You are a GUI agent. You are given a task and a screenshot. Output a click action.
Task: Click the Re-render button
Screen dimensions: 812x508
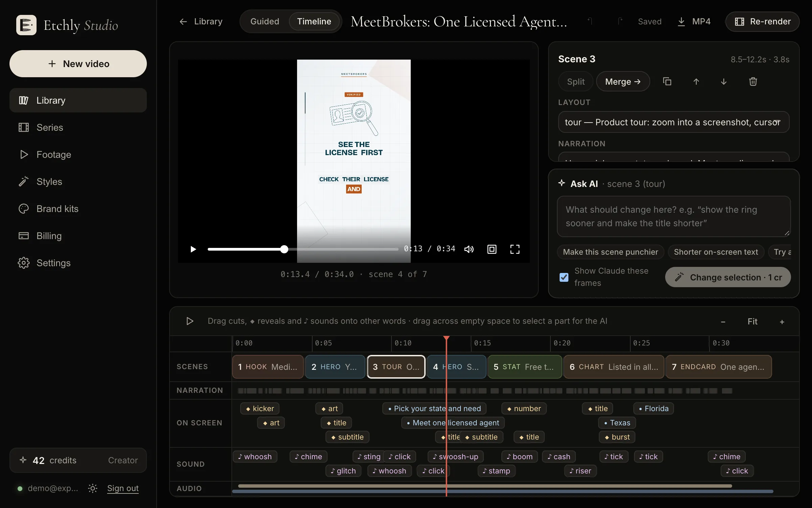click(x=762, y=21)
